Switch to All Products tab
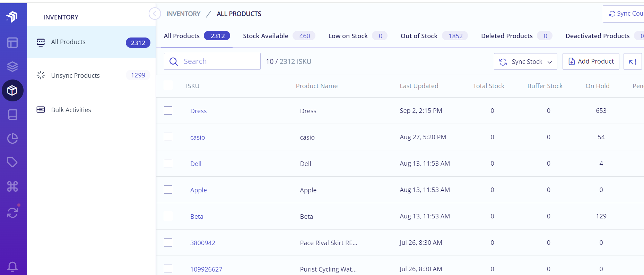The height and width of the screenshot is (275, 644). click(197, 36)
